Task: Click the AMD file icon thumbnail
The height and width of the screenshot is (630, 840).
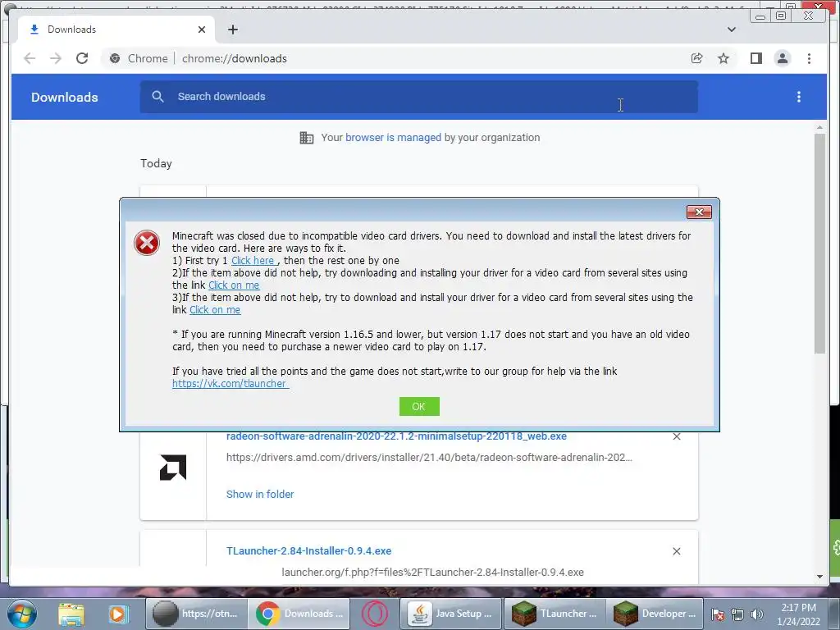Action: pyautogui.click(x=173, y=468)
